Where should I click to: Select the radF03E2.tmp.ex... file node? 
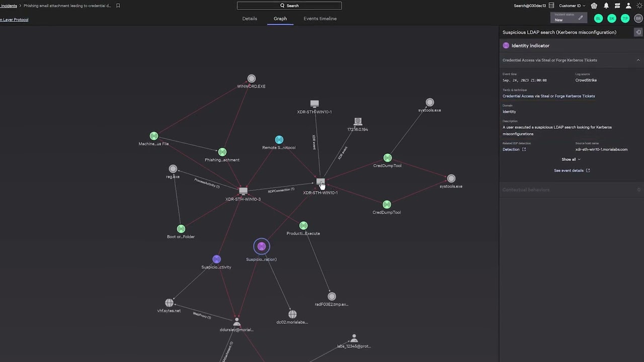pyautogui.click(x=332, y=297)
